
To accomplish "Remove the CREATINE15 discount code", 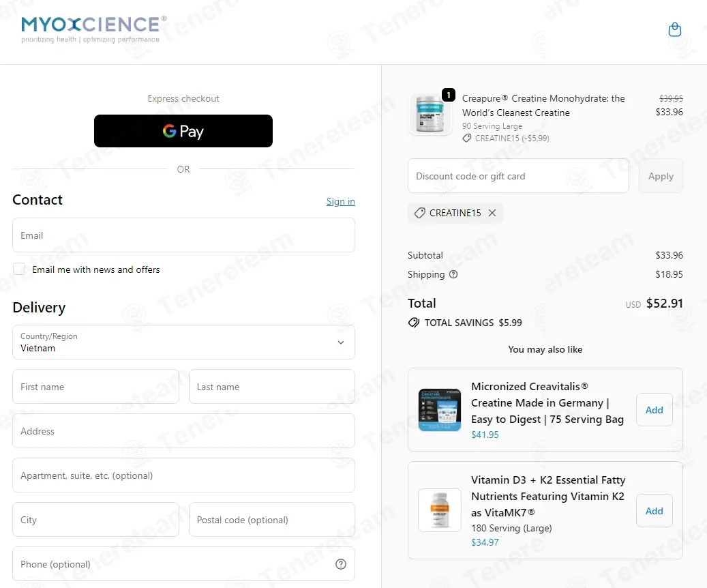I will (492, 213).
